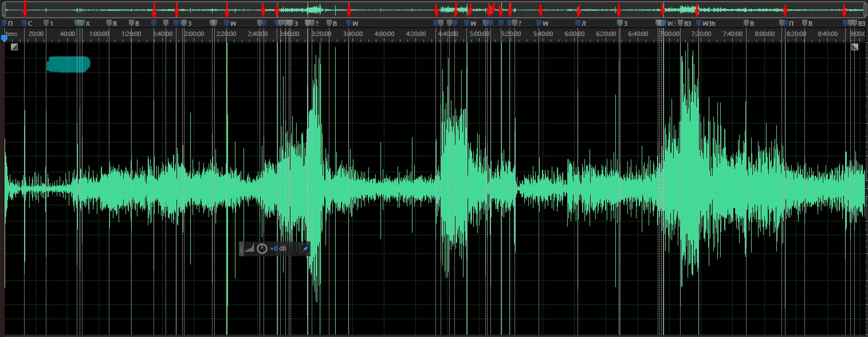The width and height of the screenshot is (868, 337).
Task: Click the ruler at 4:20:00
Action: [x=415, y=34]
